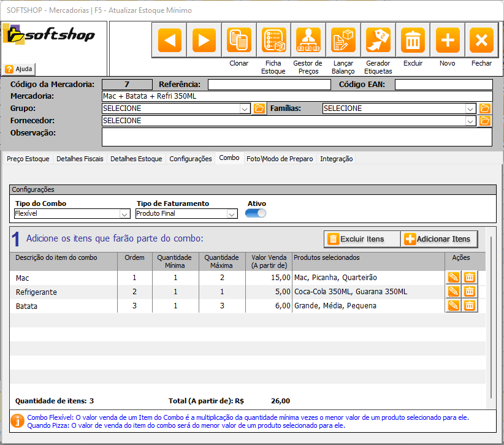Switch to the Detalhes Fiscais tab
This screenshot has height=445, width=504.
(80, 159)
